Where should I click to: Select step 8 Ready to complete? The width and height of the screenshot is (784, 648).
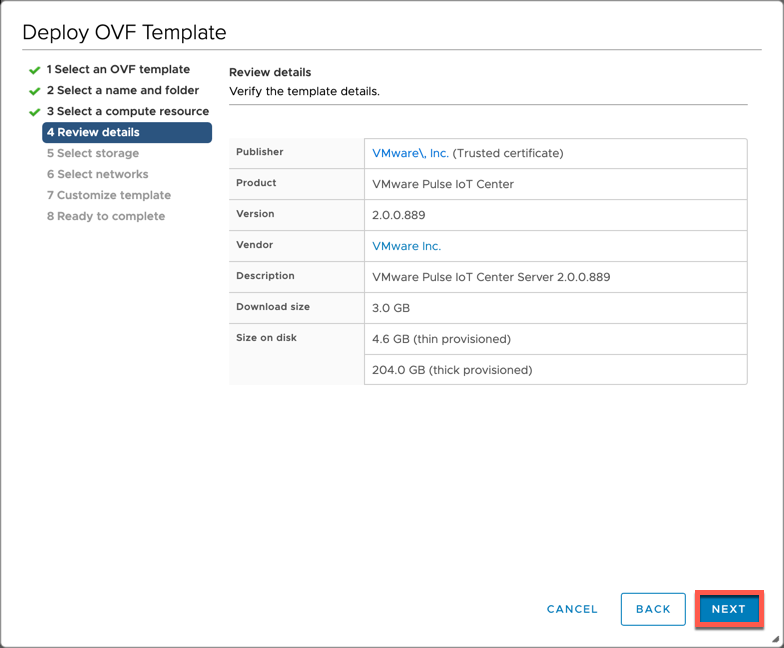click(x=106, y=216)
